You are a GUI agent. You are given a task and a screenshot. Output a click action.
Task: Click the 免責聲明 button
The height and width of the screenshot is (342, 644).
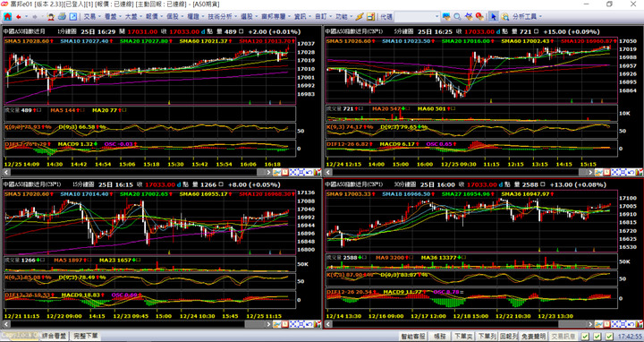click(533, 337)
